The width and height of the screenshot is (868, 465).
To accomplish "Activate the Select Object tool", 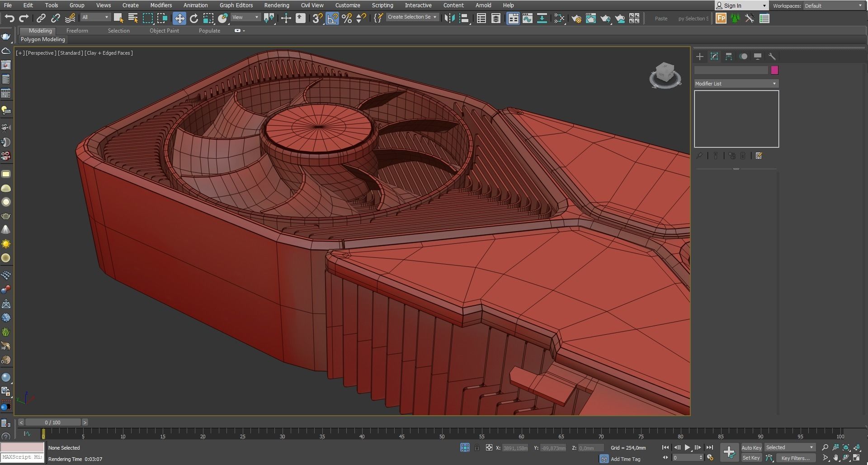I will (x=118, y=18).
